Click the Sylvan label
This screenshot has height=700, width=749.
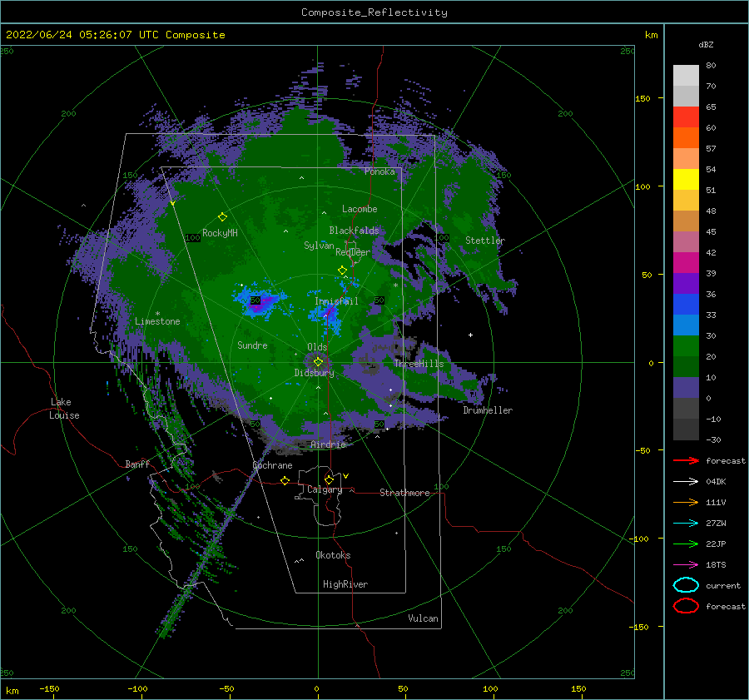pos(319,246)
